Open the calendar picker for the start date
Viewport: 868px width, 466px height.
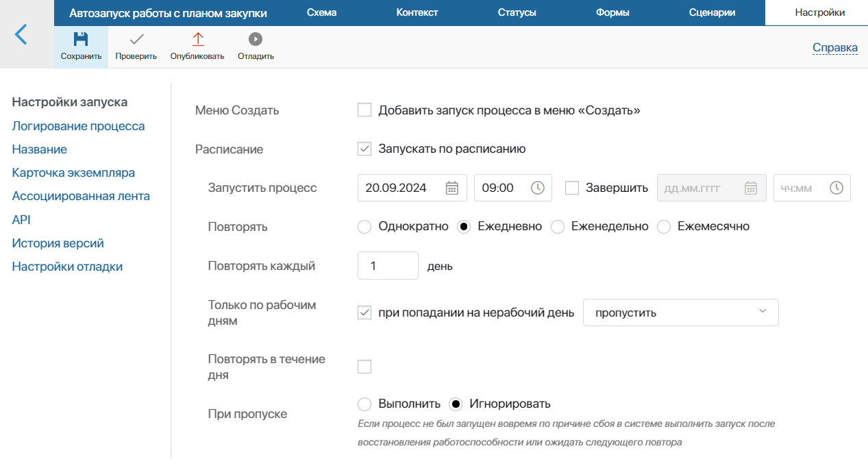coord(452,188)
